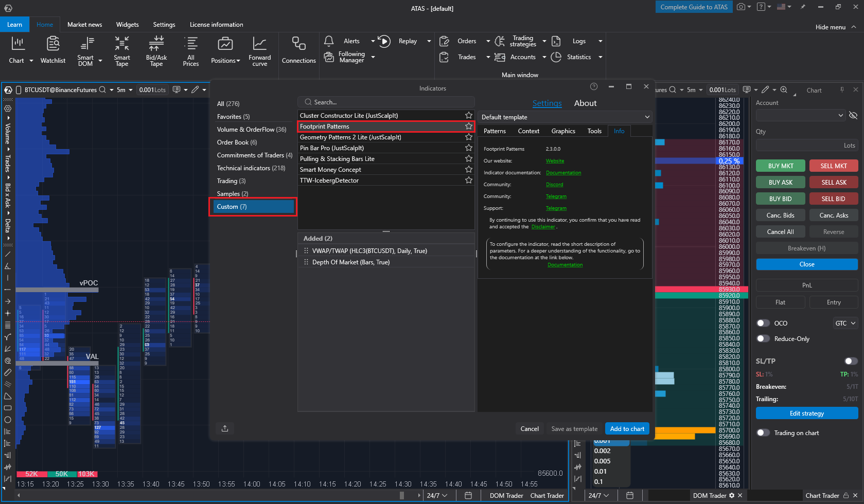Turn on Trading on chart toggle
Screen dimensions: 864x504
click(x=763, y=433)
